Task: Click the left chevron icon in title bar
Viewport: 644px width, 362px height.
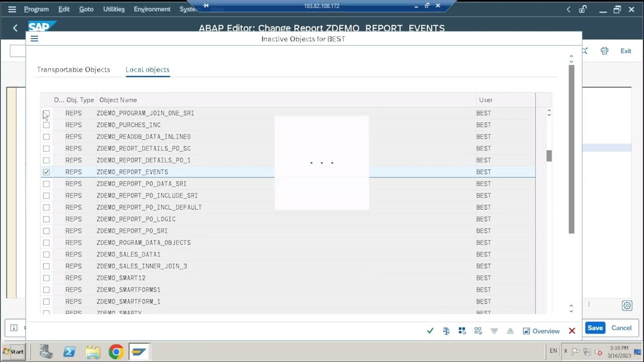Action: click(569, 9)
